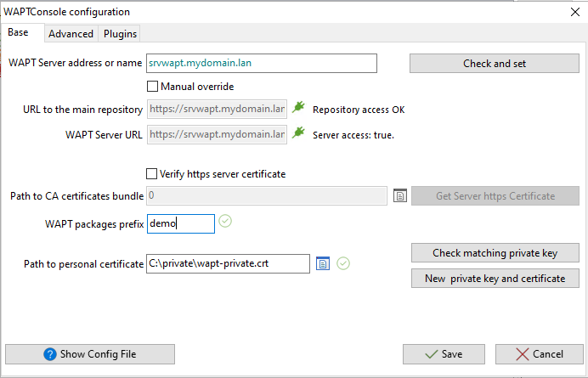This screenshot has width=588, height=378.
Task: Click the Path to personal certificate field
Action: point(227,263)
